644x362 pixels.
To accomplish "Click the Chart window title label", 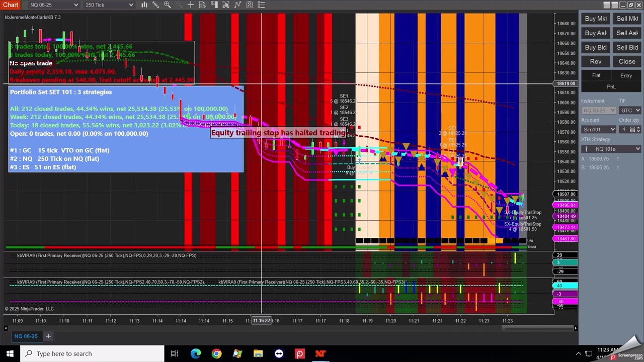I will (10, 5).
